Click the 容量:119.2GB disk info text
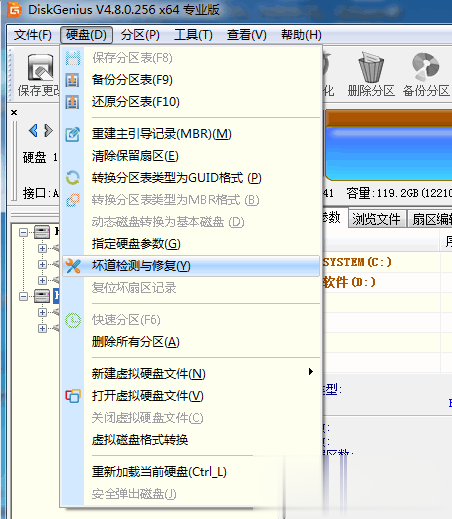The width and height of the screenshot is (452, 519). 399,193
